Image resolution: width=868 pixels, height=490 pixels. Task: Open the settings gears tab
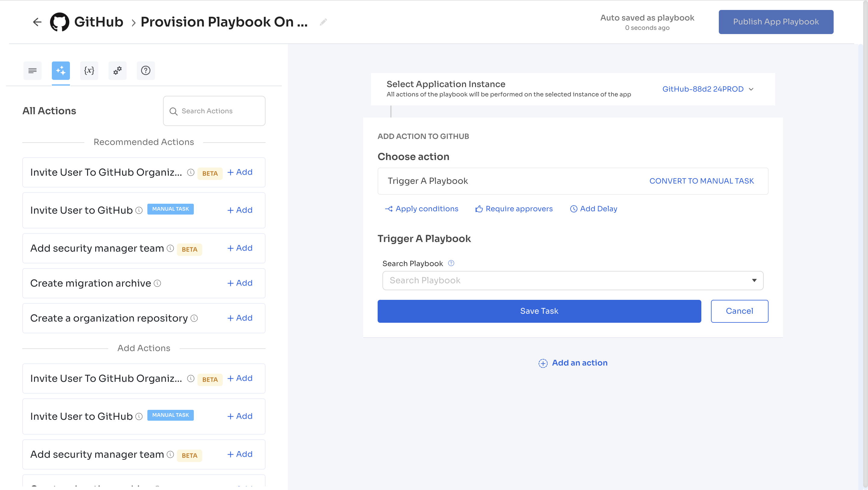point(117,71)
